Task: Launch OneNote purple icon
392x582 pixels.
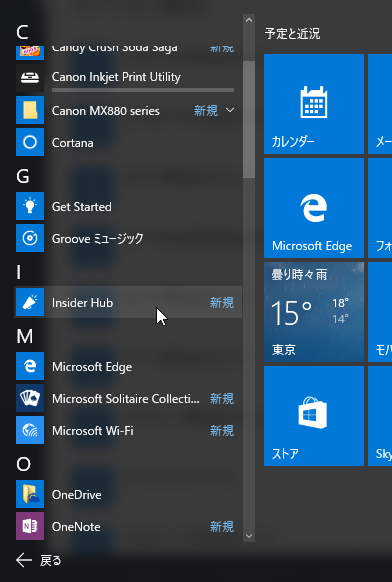Action: click(x=30, y=526)
